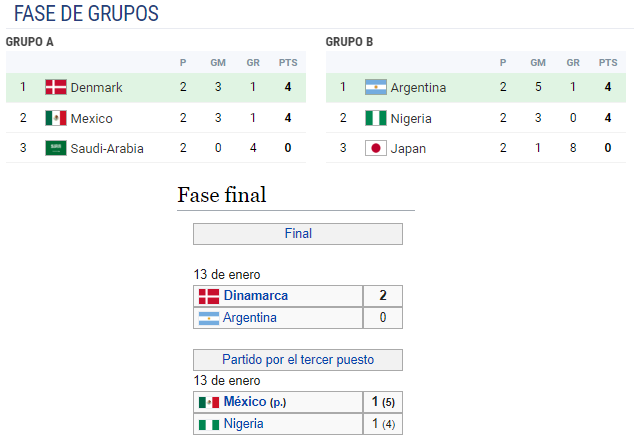Click the Nigeria flag in third-place match
Image resolution: width=640 pixels, height=447 pixels.
click(209, 425)
